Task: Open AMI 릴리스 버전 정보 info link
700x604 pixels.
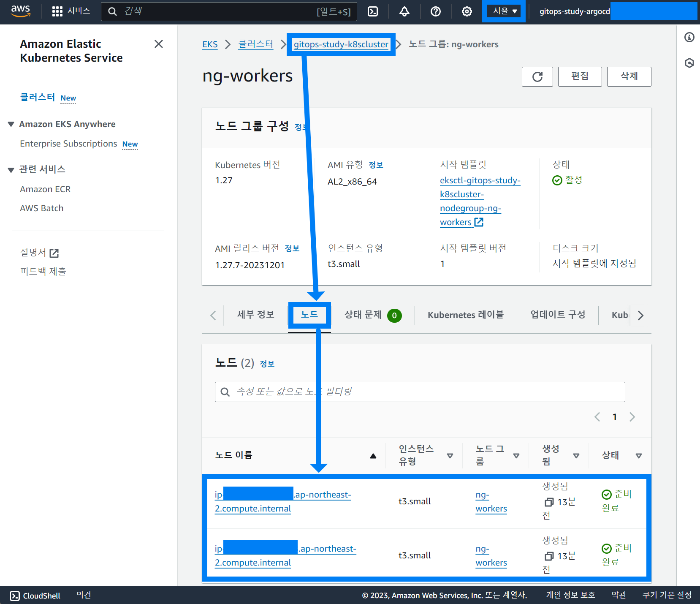Action: 292,249
